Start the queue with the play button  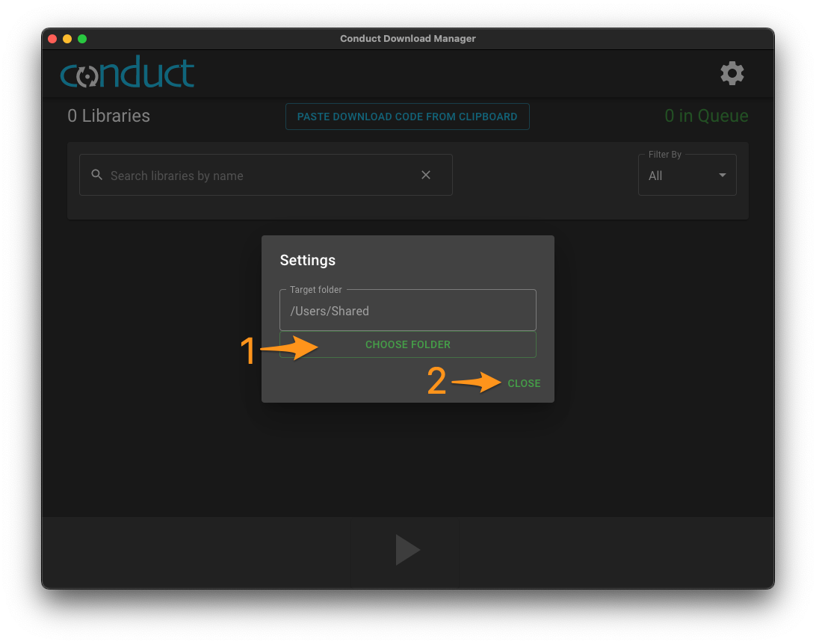[407, 549]
